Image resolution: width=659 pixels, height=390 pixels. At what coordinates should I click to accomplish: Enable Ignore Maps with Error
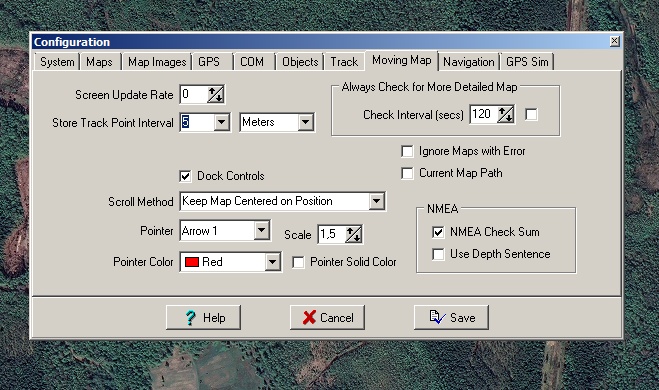pyautogui.click(x=407, y=151)
